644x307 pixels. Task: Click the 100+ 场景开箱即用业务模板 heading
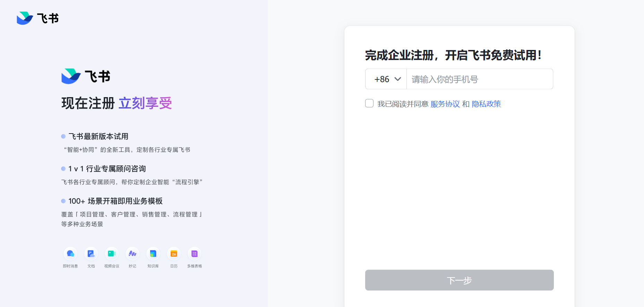(x=115, y=201)
